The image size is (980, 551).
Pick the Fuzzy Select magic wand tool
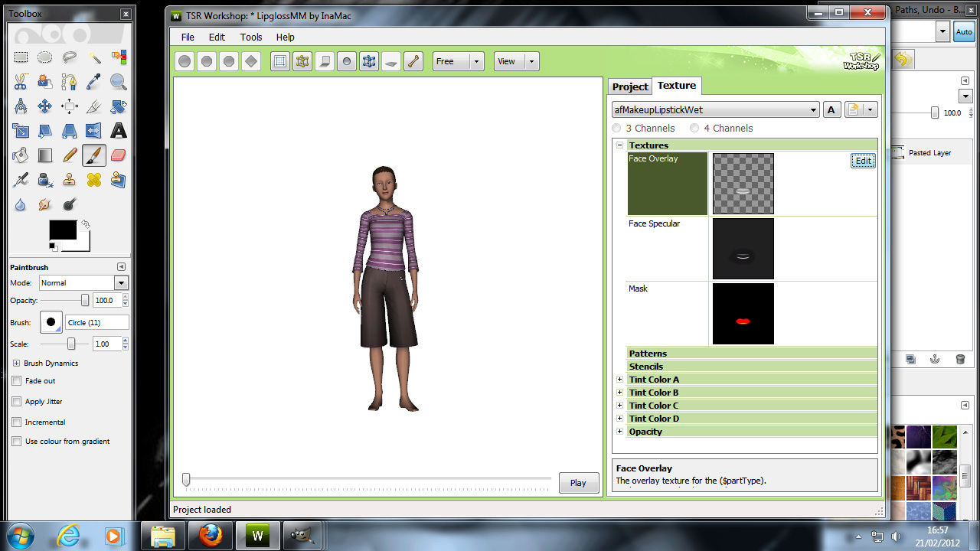(94, 57)
